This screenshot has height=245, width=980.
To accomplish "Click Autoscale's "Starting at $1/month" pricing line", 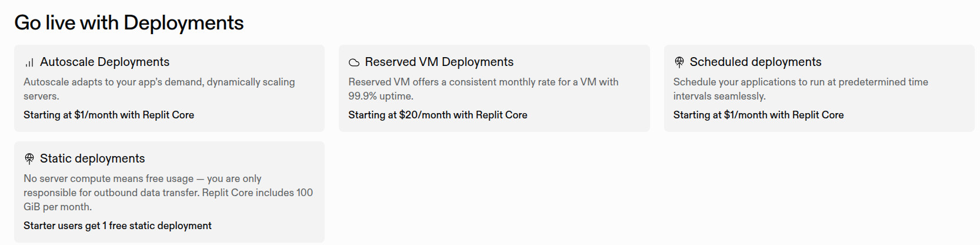I will (x=109, y=115).
